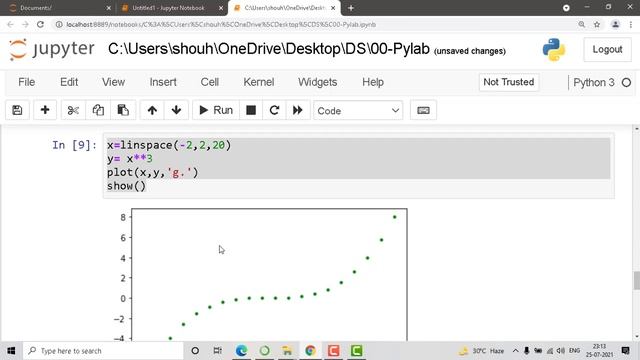Move selected cell down arrow
This screenshot has height=360, width=640.
click(176, 110)
